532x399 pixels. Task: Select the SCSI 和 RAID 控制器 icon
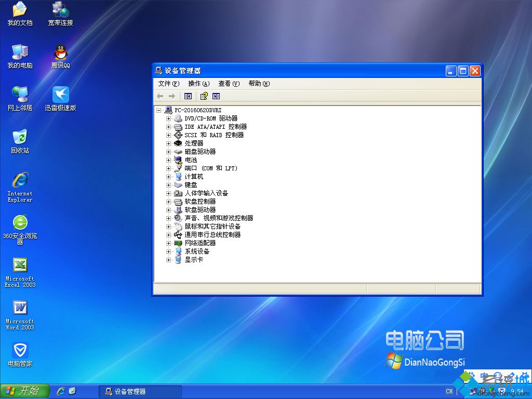(178, 135)
